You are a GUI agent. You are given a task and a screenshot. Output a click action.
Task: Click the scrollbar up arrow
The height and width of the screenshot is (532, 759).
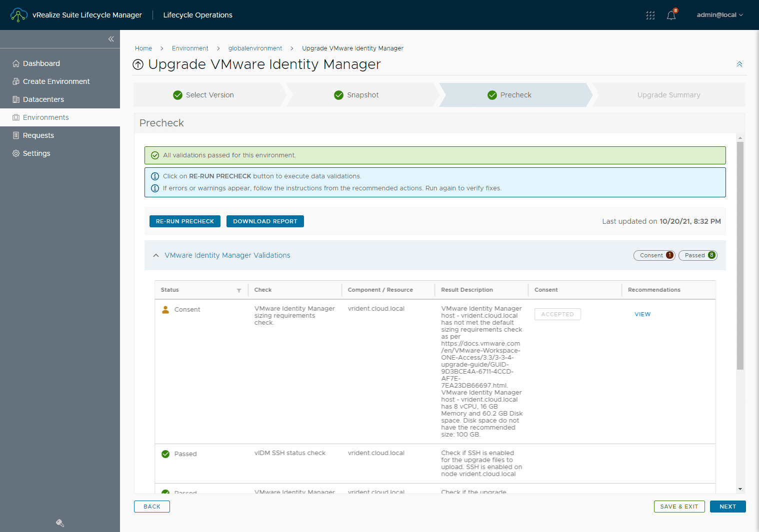pos(740,138)
